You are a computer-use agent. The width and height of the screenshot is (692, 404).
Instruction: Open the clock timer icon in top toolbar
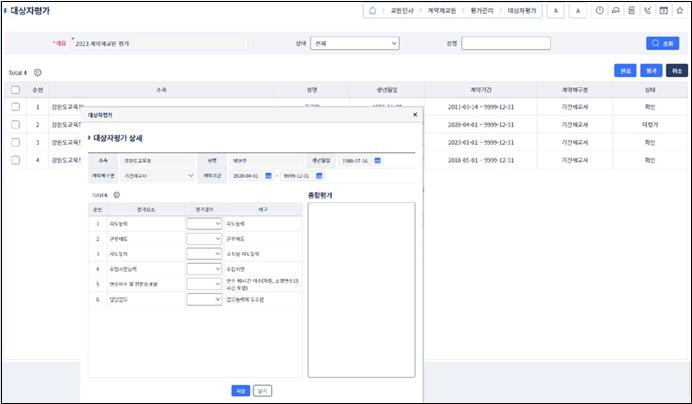click(599, 11)
